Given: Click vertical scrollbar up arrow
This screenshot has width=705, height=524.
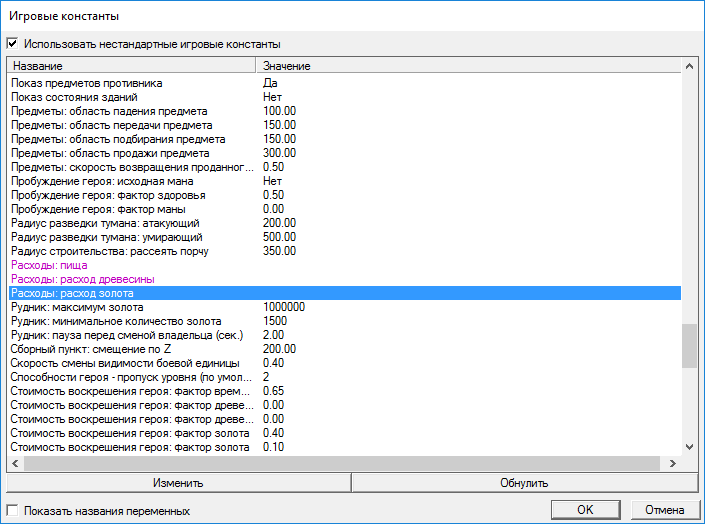Looking at the screenshot, I should (x=689, y=66).
